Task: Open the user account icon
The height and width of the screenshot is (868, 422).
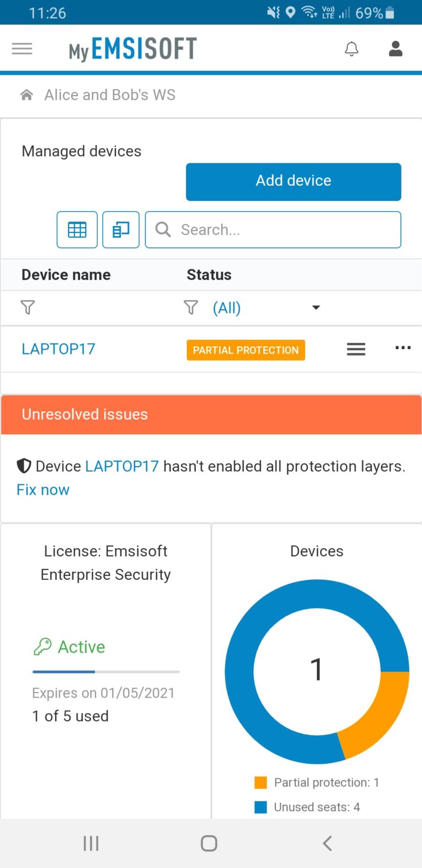Action: 395,48
